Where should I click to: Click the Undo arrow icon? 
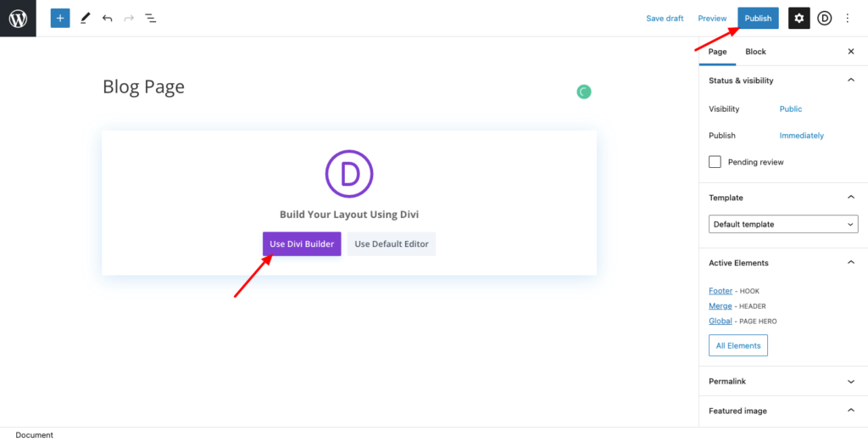point(108,19)
